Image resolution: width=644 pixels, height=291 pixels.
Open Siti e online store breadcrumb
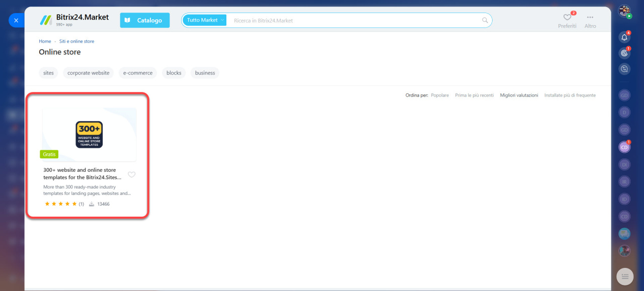click(x=76, y=41)
